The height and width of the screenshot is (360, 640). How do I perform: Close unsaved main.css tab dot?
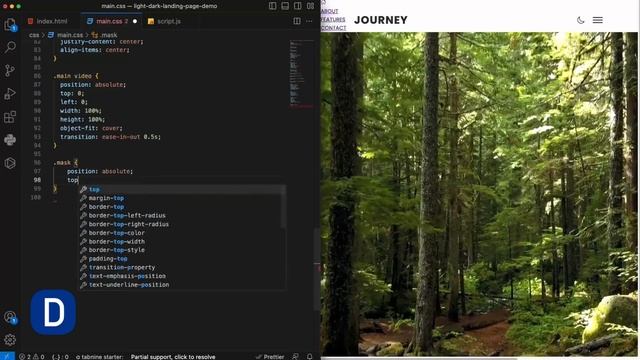click(x=135, y=21)
